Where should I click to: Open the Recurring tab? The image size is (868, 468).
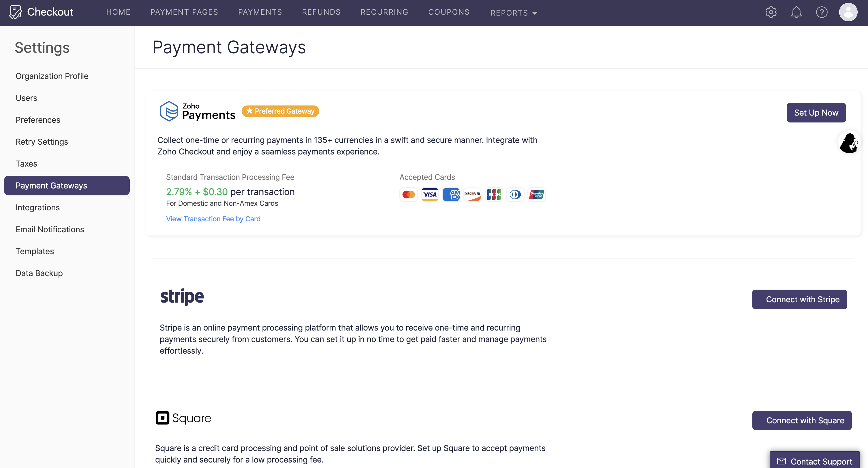[384, 12]
